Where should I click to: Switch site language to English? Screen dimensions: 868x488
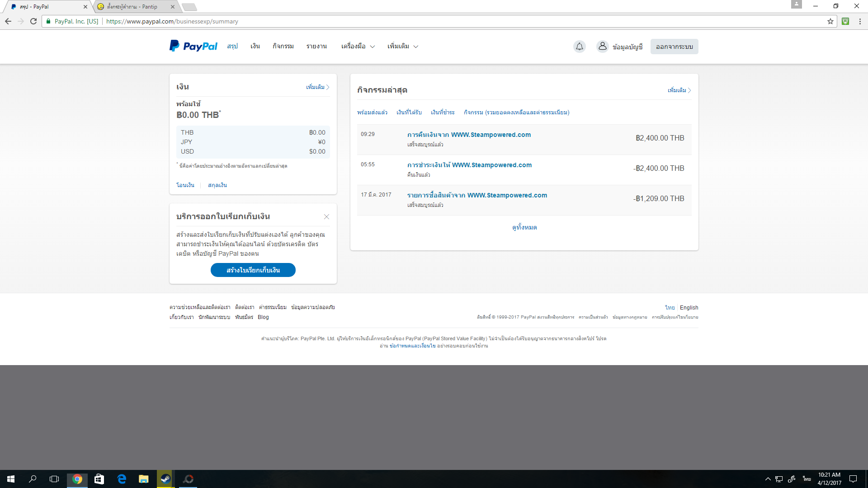tap(689, 308)
